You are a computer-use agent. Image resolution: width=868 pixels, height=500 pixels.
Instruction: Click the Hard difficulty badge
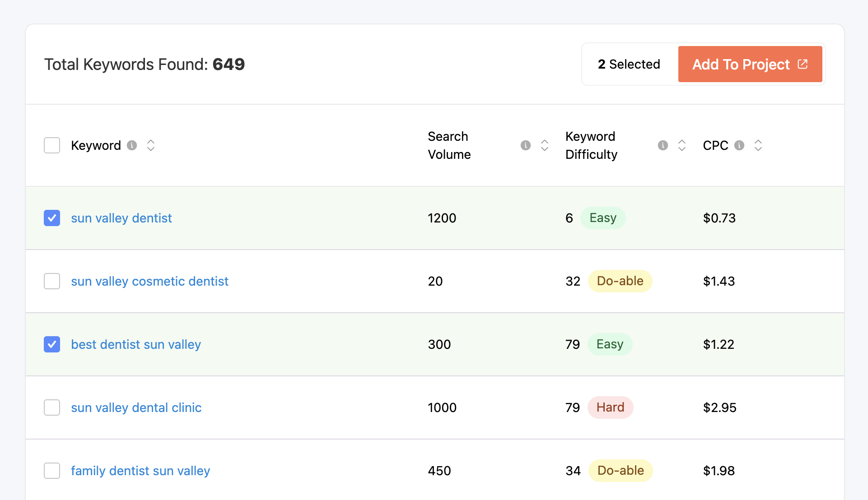610,407
